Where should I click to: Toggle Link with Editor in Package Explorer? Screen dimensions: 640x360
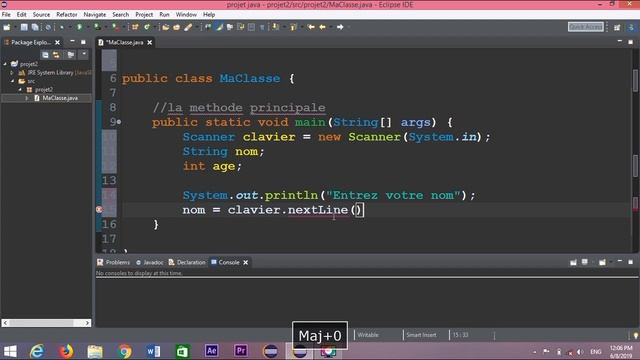[56, 55]
